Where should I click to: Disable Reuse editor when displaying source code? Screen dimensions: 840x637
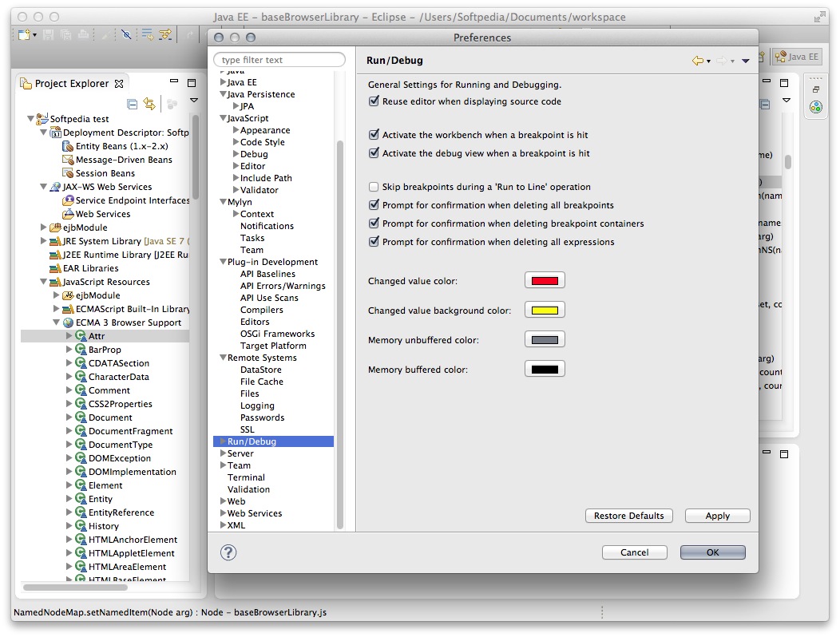pos(374,102)
